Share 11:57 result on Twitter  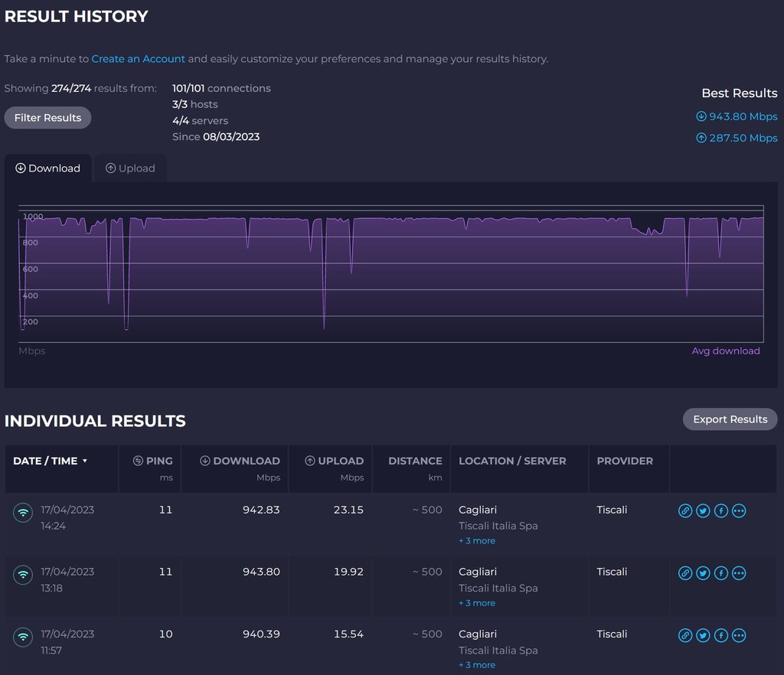(x=703, y=635)
